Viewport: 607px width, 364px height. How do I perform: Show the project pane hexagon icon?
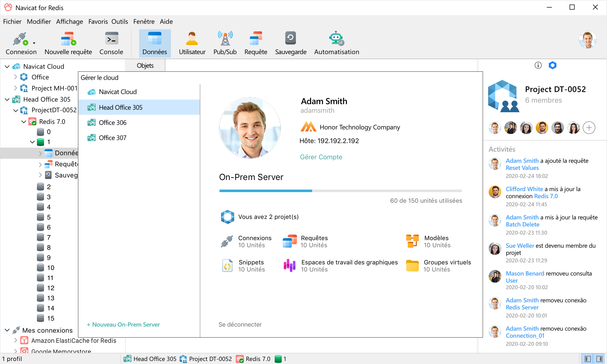(553, 65)
